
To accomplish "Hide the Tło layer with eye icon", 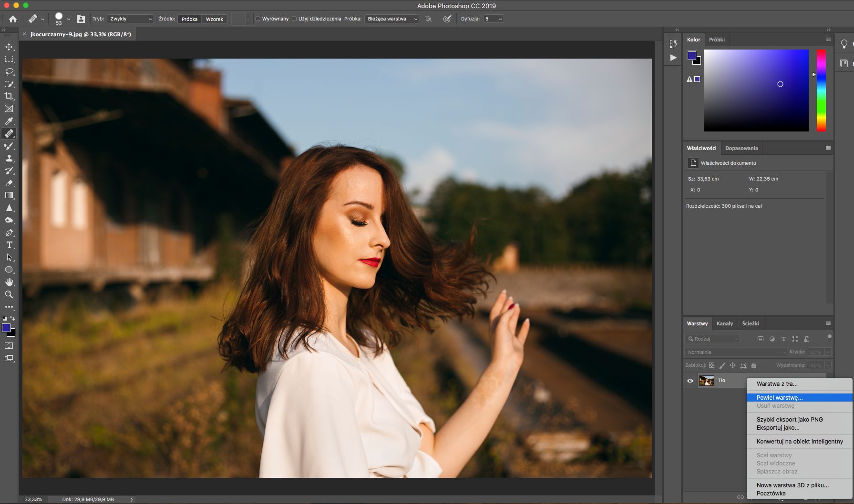I will point(690,381).
